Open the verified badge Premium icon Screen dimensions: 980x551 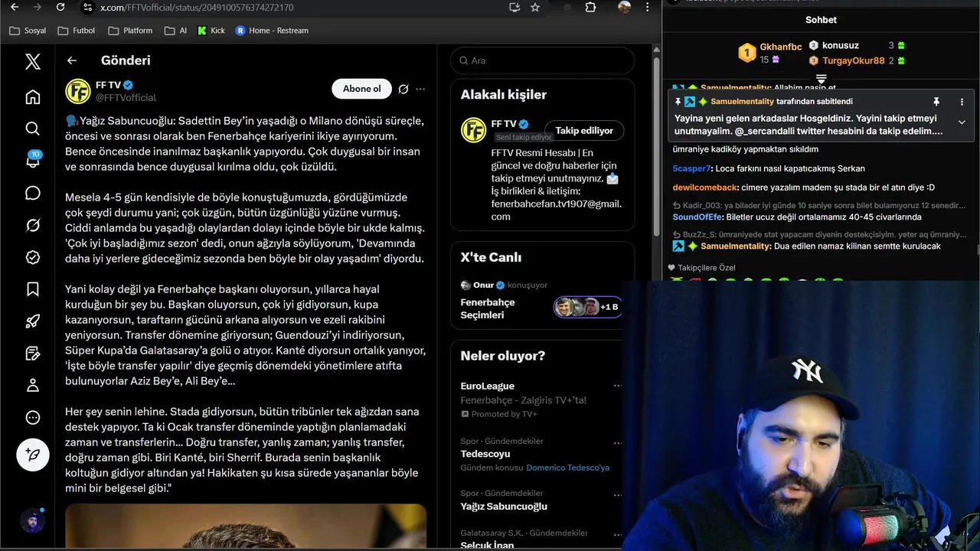coord(32,257)
